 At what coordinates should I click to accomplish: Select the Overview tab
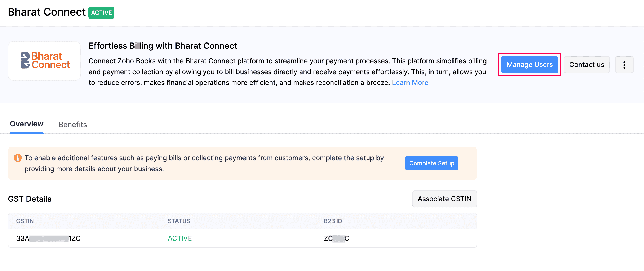point(26,124)
